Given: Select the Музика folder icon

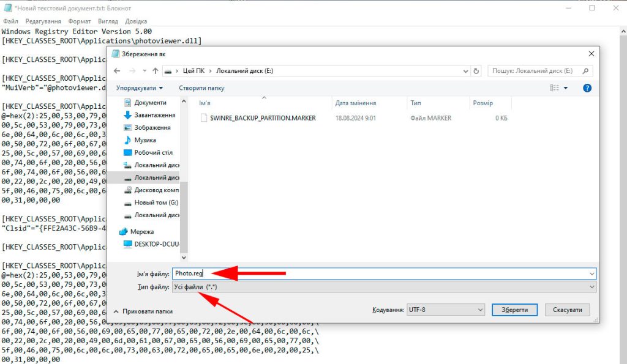Looking at the screenshot, I should pyautogui.click(x=127, y=140).
